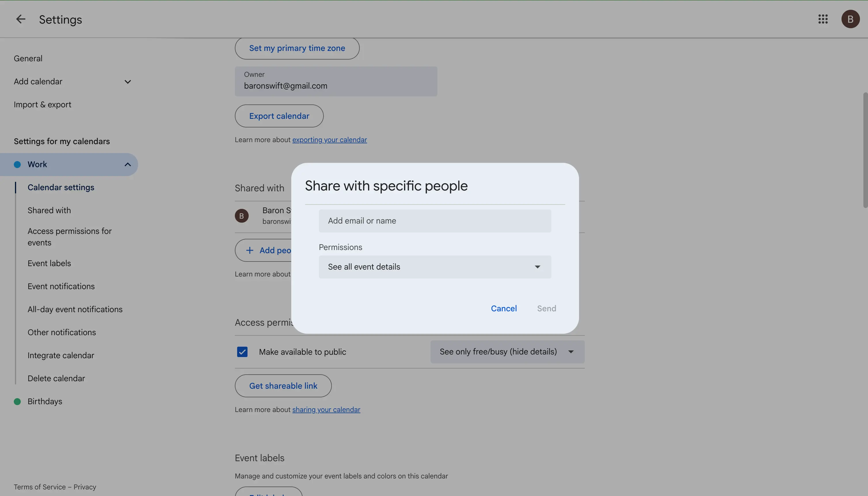Click the Owner email field

click(336, 81)
